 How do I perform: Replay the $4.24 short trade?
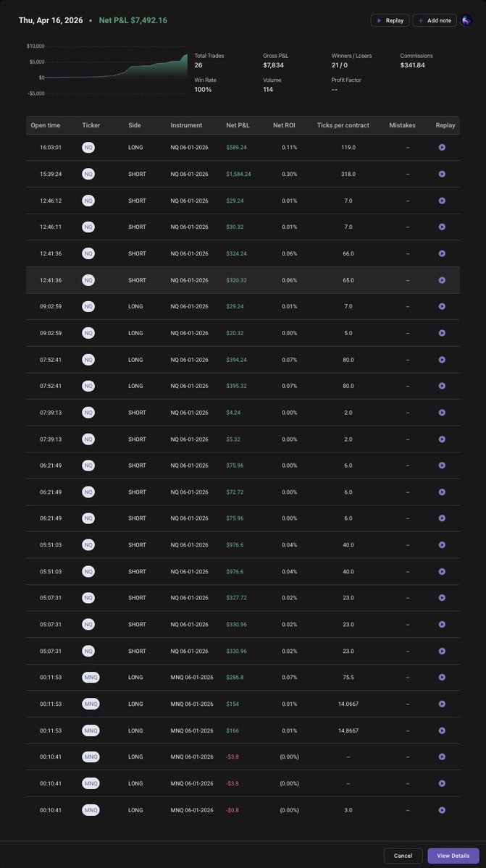click(442, 413)
